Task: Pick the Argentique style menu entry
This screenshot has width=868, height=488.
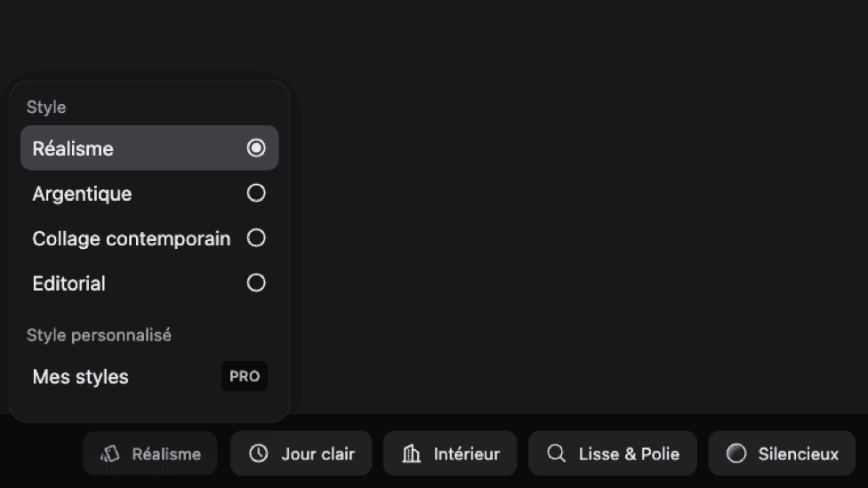Action: 82,194
